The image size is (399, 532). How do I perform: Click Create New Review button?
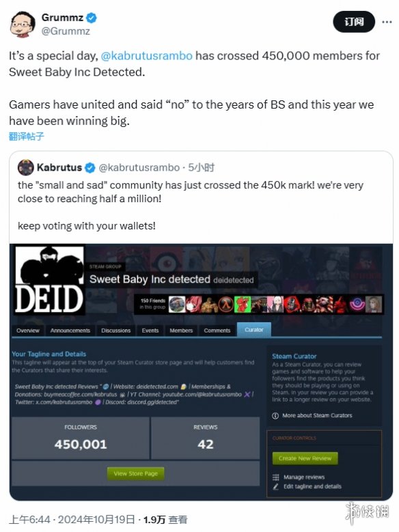point(305,458)
